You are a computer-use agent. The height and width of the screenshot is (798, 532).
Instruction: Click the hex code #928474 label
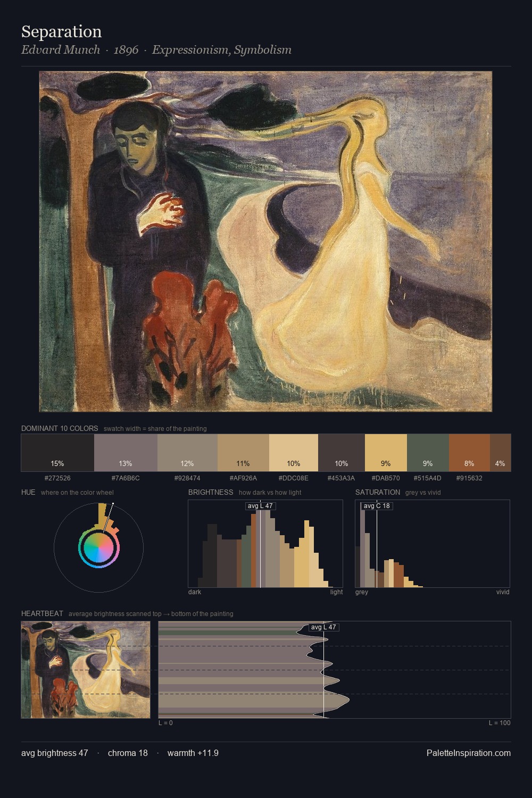click(187, 478)
